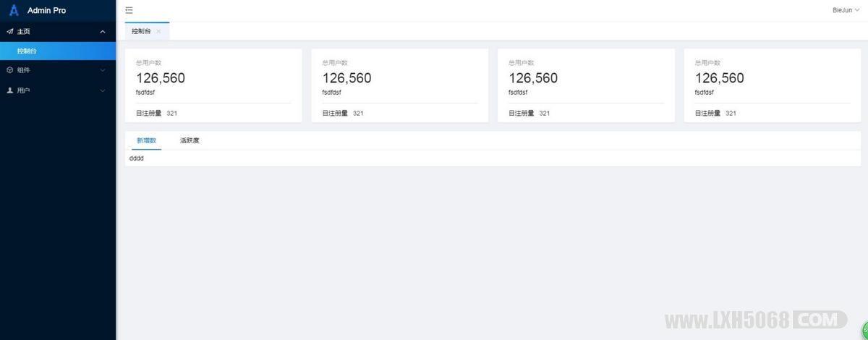The height and width of the screenshot is (340, 868).
Task: Click the Admin Pro logo icon
Action: (14, 10)
